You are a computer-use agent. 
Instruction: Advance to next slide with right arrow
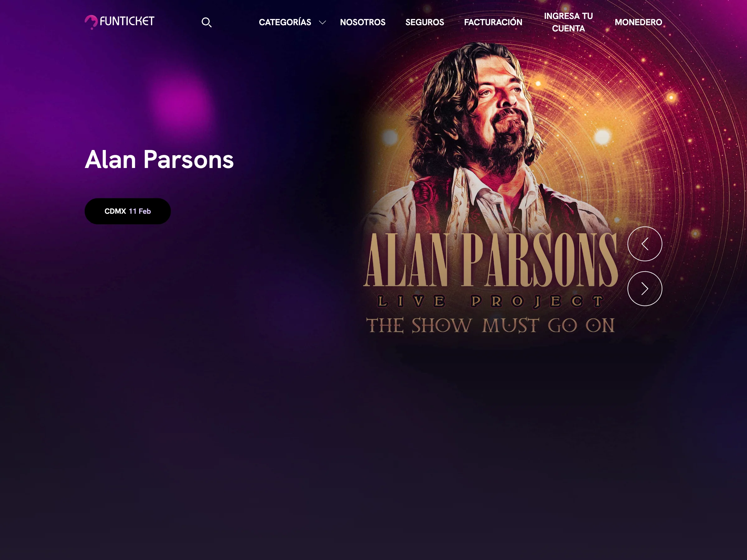[645, 289]
